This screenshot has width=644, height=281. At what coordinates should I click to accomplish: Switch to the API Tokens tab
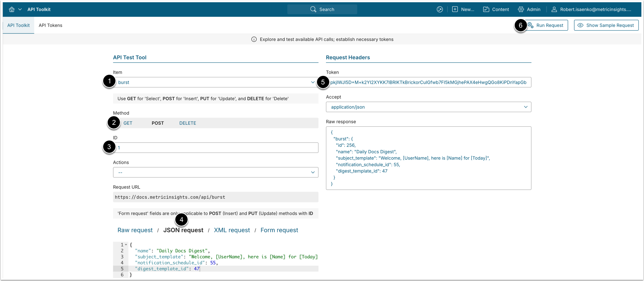(50, 25)
